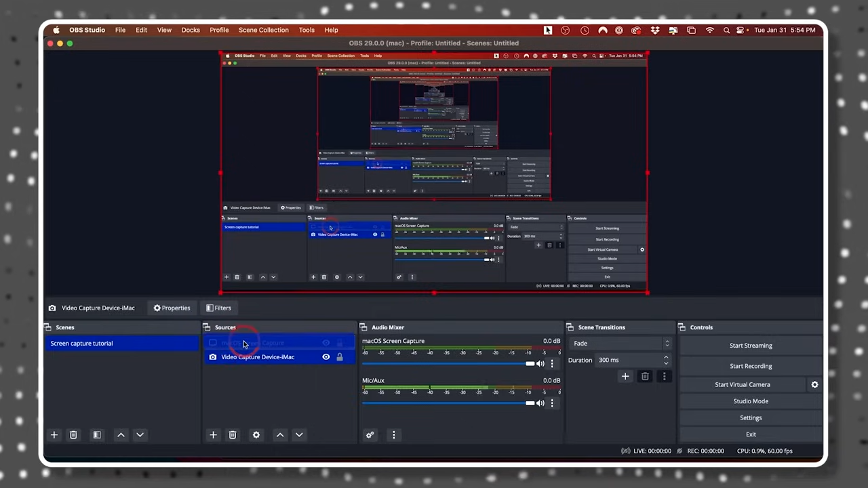Remove selected source with Sources trash icon

(232, 435)
